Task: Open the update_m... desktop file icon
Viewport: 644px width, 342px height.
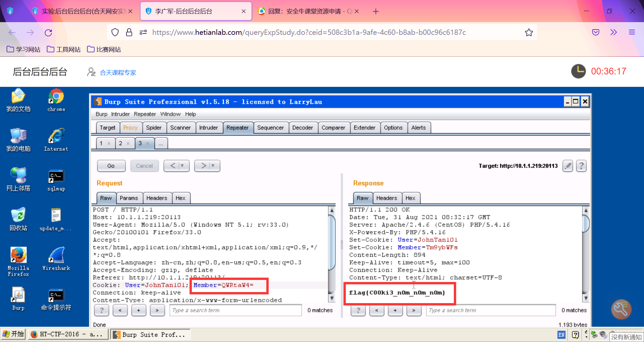Action: (56, 219)
